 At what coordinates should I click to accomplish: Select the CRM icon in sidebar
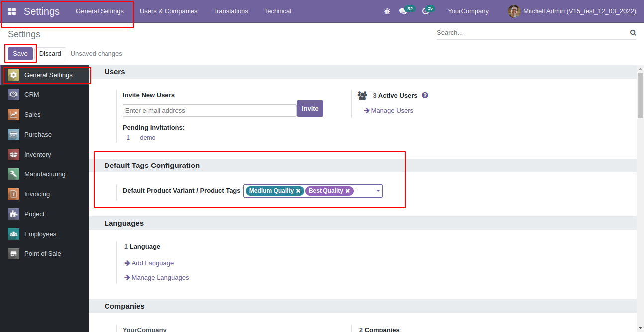point(14,95)
